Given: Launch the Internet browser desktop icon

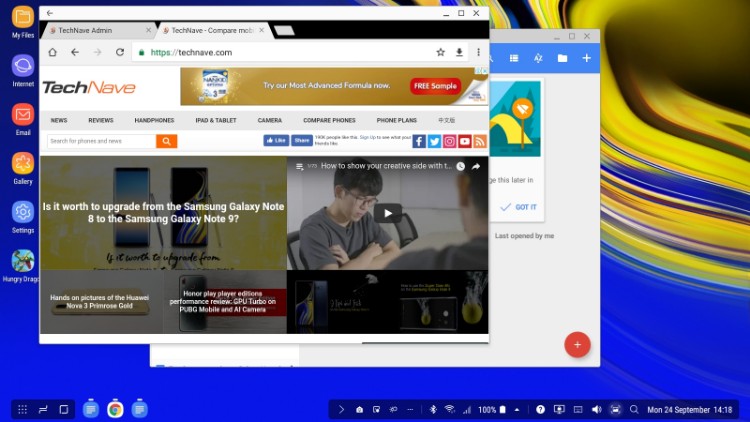Looking at the screenshot, I should click(22, 66).
